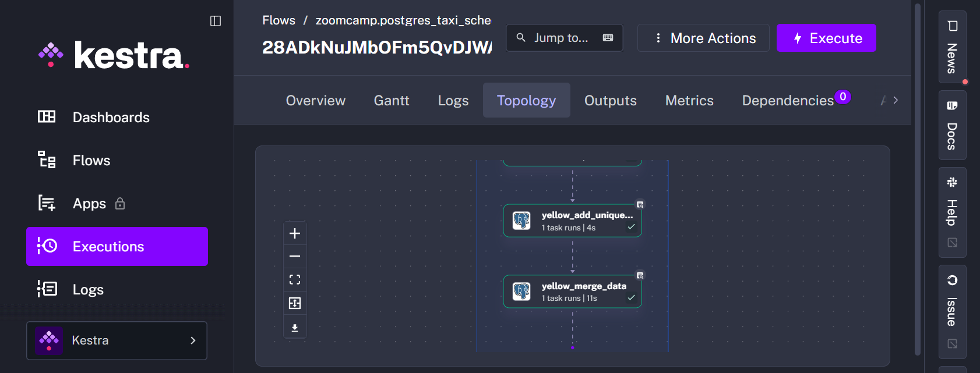980x373 pixels.
Task: Click the Execute button
Action: point(826,38)
